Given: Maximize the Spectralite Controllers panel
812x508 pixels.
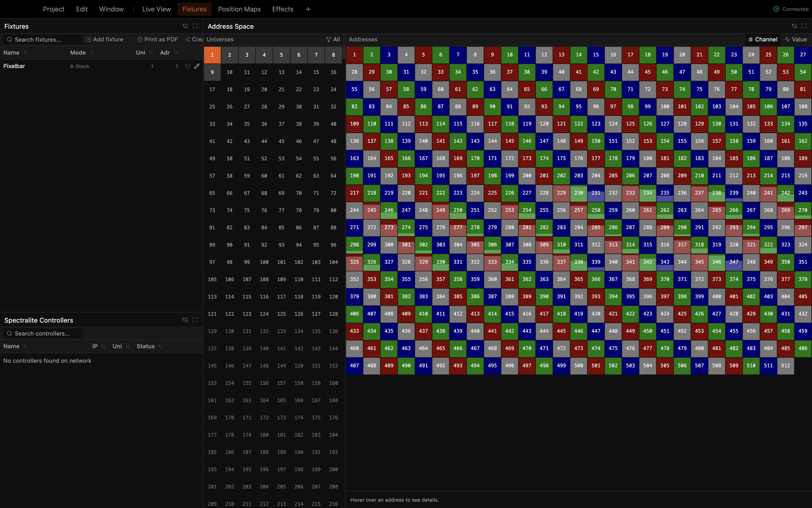Looking at the screenshot, I should tap(195, 320).
